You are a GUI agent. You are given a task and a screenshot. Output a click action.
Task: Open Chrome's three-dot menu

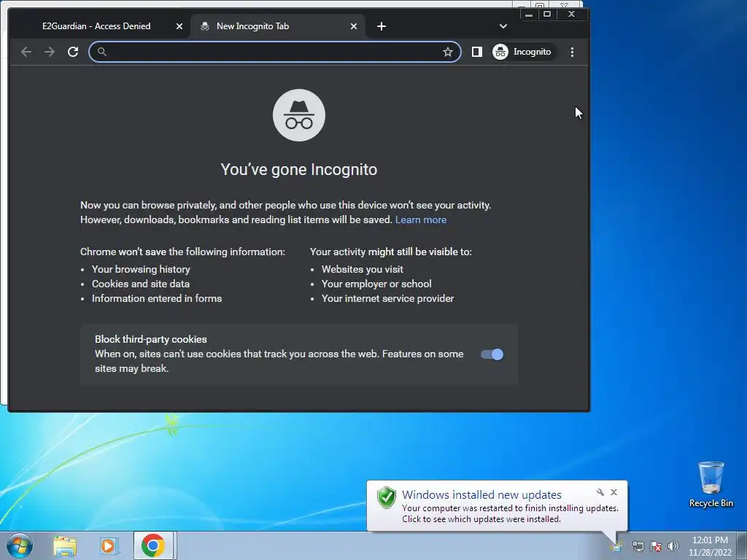572,52
